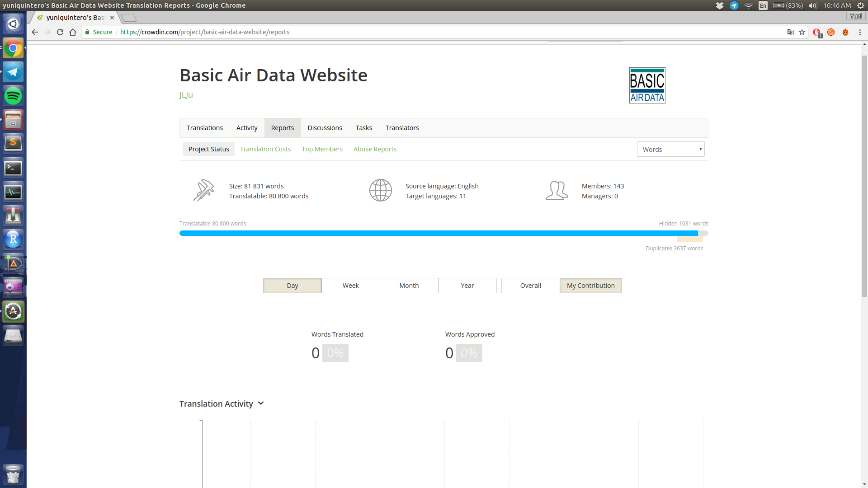Viewport: 868px width, 488px height.
Task: Open the Abuse Reports link
Action: point(375,149)
